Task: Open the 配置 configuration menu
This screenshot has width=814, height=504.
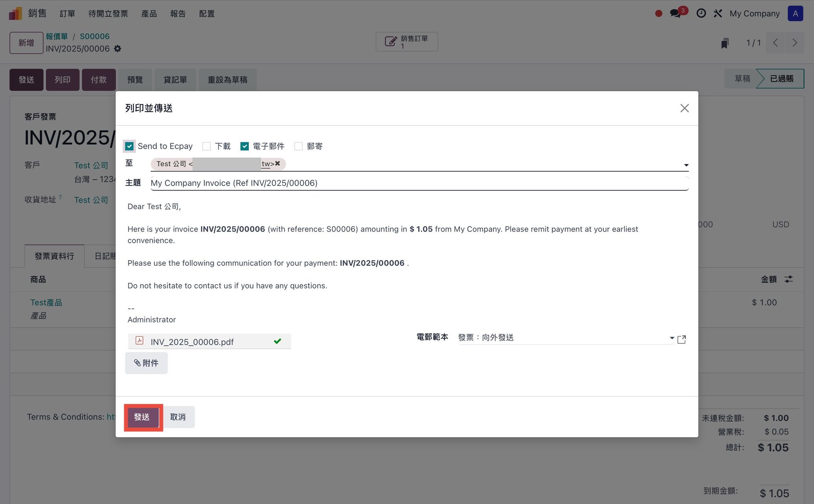Action: pyautogui.click(x=206, y=14)
